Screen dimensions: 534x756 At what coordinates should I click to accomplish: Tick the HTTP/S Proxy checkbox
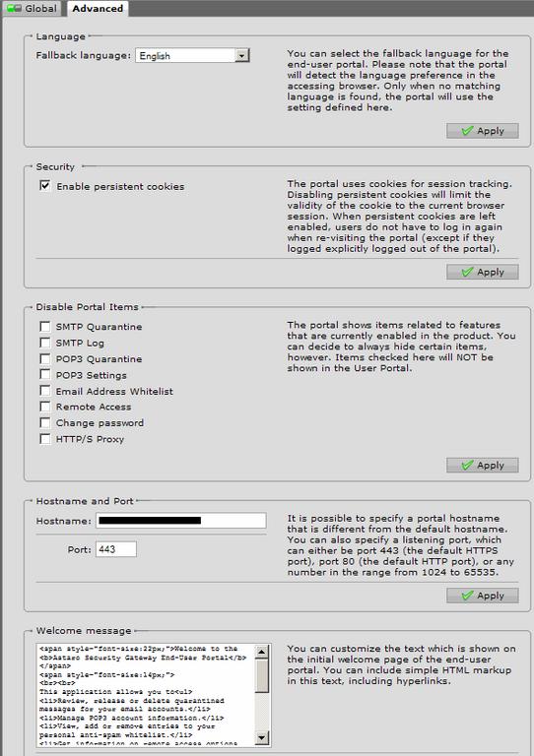click(x=45, y=439)
